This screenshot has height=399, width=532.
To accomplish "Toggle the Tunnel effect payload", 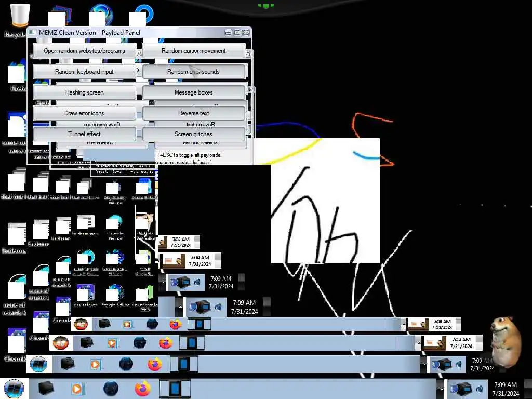I will click(x=84, y=134).
